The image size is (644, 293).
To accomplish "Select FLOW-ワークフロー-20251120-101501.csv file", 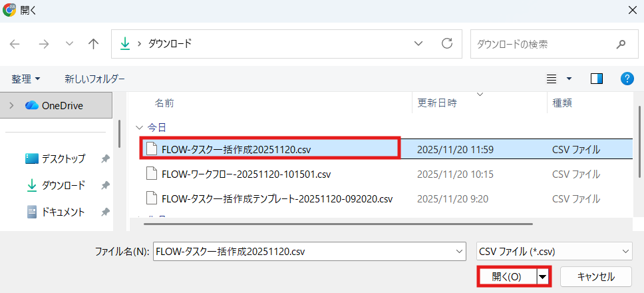I will coord(246,174).
